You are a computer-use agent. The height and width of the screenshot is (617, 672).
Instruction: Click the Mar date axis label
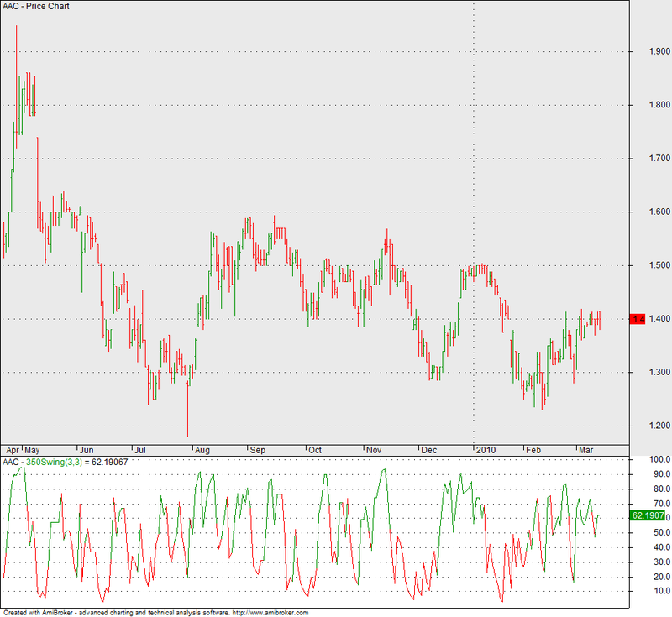pyautogui.click(x=585, y=450)
